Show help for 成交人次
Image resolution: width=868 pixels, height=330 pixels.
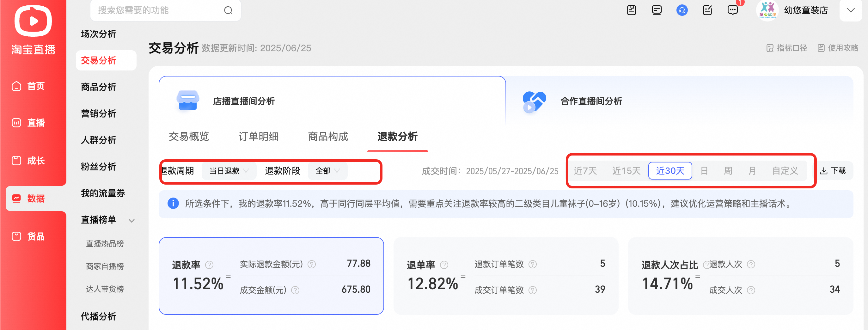(x=751, y=290)
